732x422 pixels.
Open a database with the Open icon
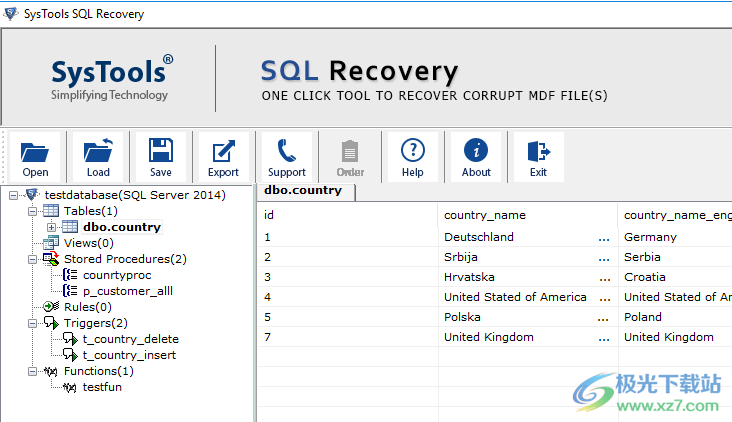coord(35,152)
